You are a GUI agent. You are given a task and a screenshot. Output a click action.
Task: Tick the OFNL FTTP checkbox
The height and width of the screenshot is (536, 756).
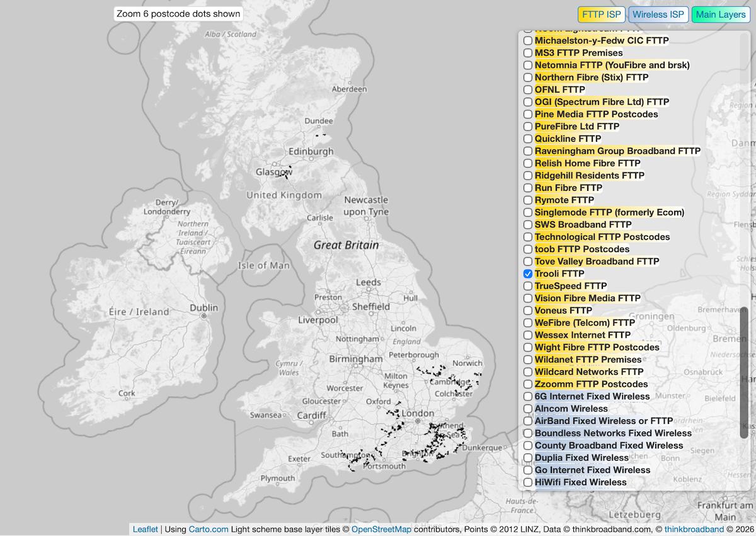[x=527, y=89]
